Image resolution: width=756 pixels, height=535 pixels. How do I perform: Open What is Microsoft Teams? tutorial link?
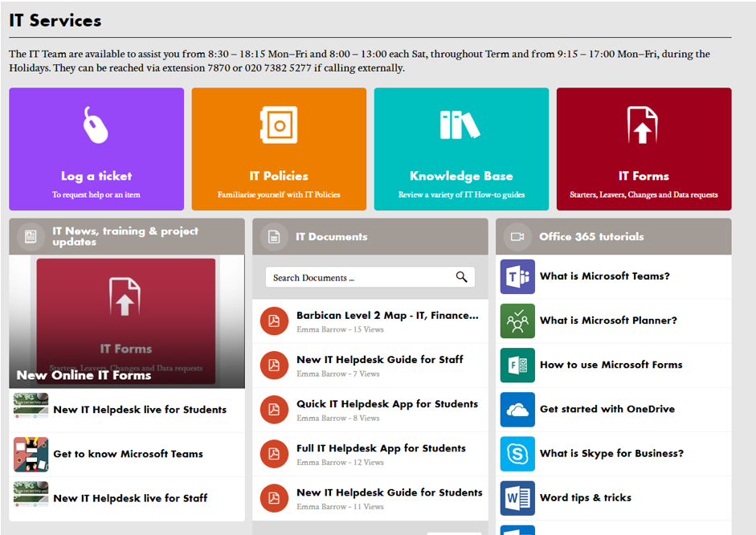point(605,276)
